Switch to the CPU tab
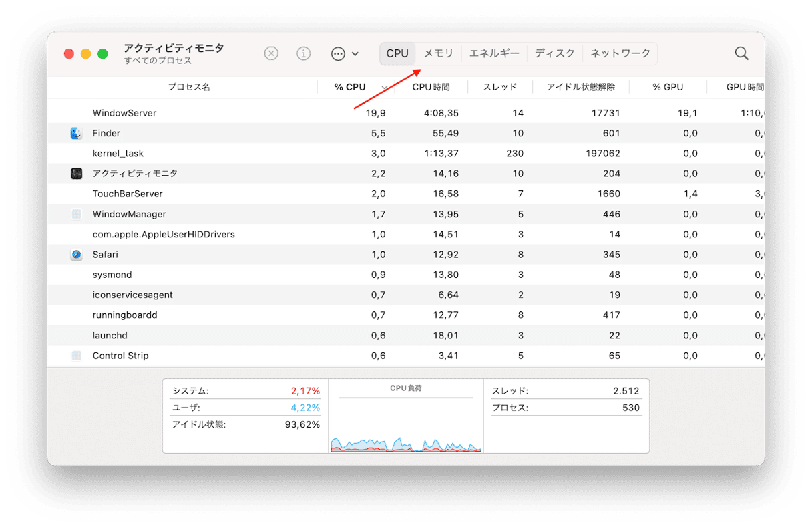This screenshot has height=528, width=812. [397, 53]
